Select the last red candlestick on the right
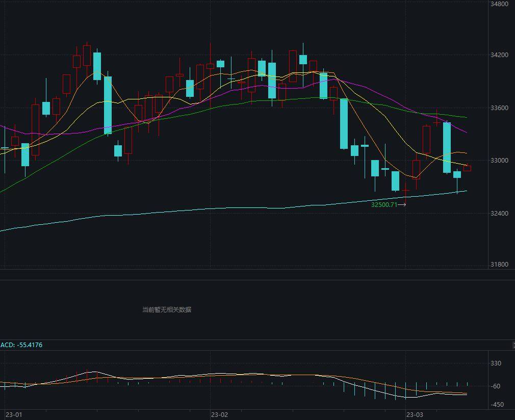This screenshot has width=515, height=420. 467,168
